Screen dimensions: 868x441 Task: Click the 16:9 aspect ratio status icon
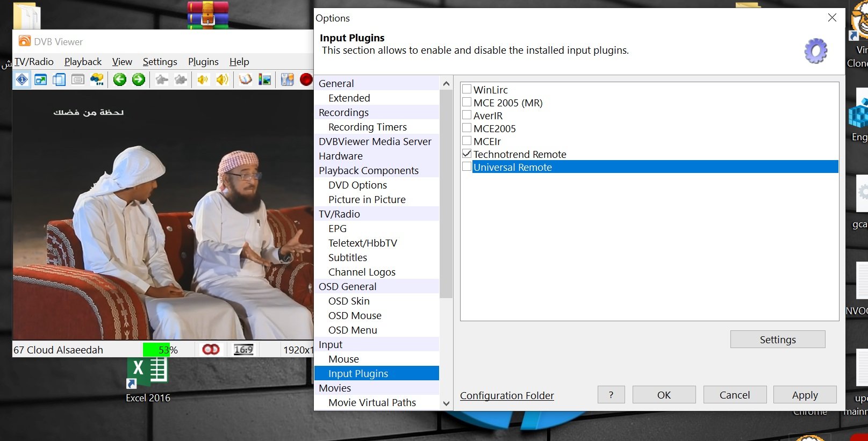pyautogui.click(x=243, y=350)
